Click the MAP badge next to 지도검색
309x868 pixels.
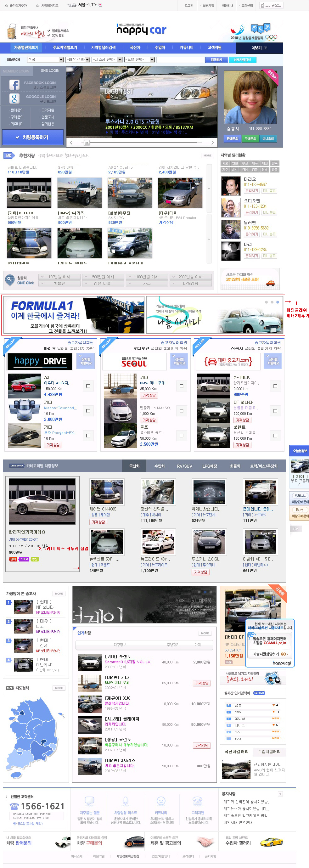10,688
